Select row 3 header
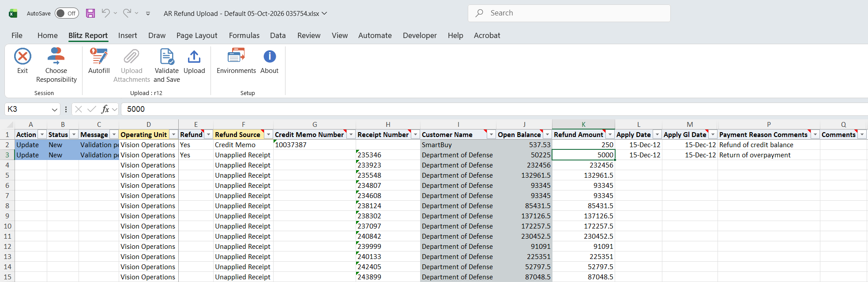Screen dimensions: 868x282 7,155
